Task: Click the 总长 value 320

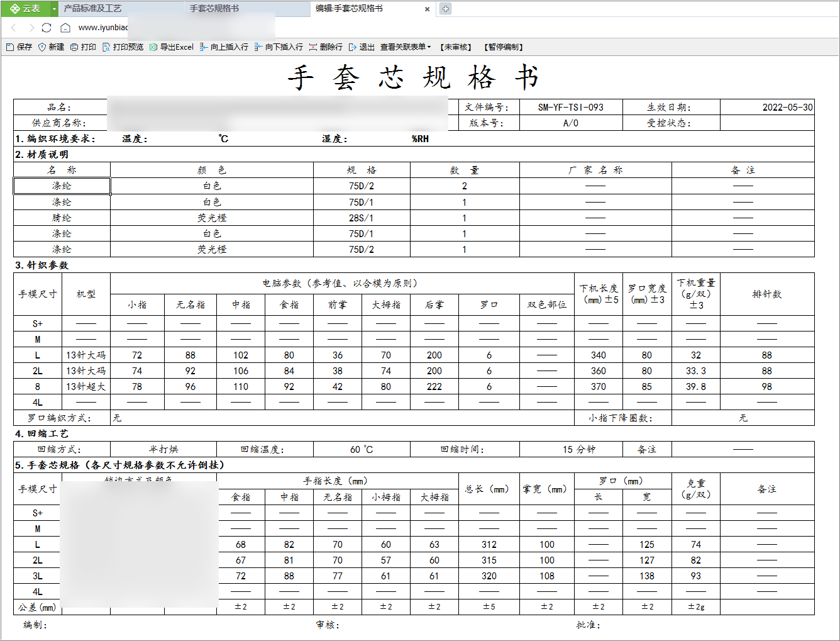Action: click(489, 576)
